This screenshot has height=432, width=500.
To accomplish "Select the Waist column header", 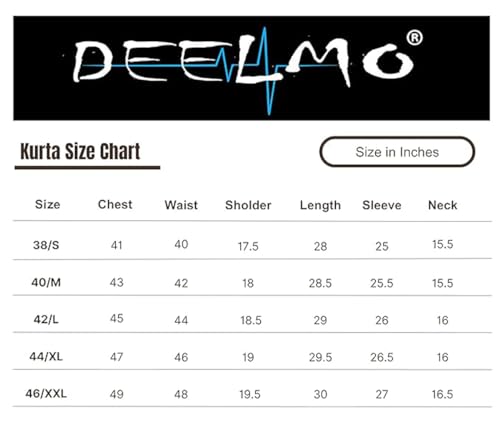I will (181, 205).
